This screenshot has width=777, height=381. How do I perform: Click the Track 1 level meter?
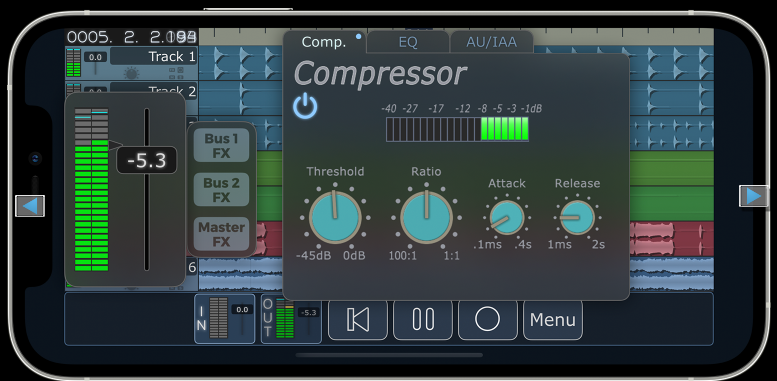(x=73, y=62)
